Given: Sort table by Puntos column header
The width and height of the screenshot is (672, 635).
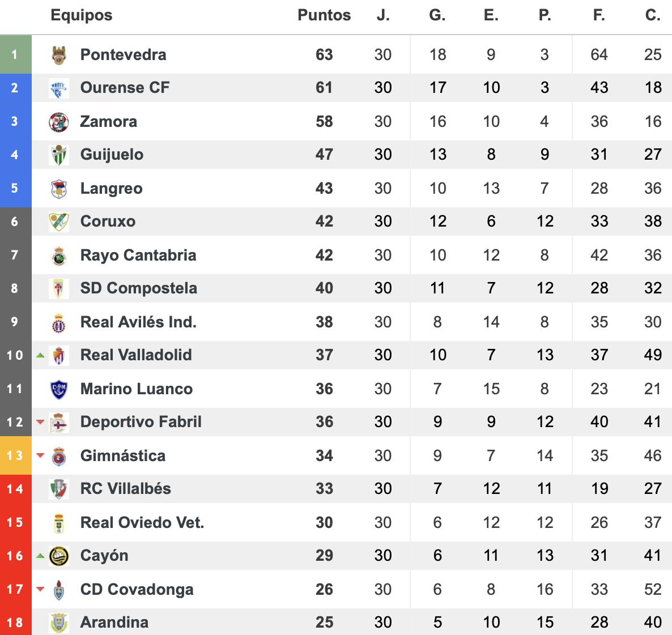Looking at the screenshot, I should (x=324, y=15).
